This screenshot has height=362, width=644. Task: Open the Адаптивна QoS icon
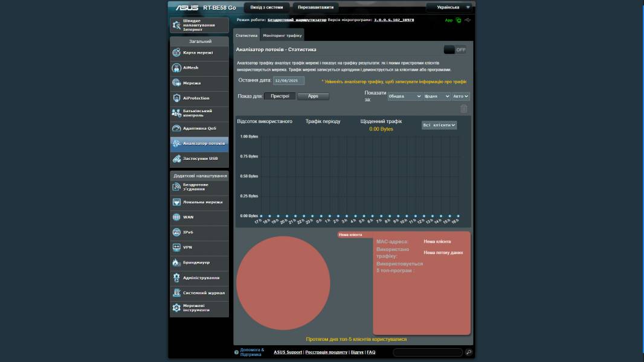coord(176,129)
